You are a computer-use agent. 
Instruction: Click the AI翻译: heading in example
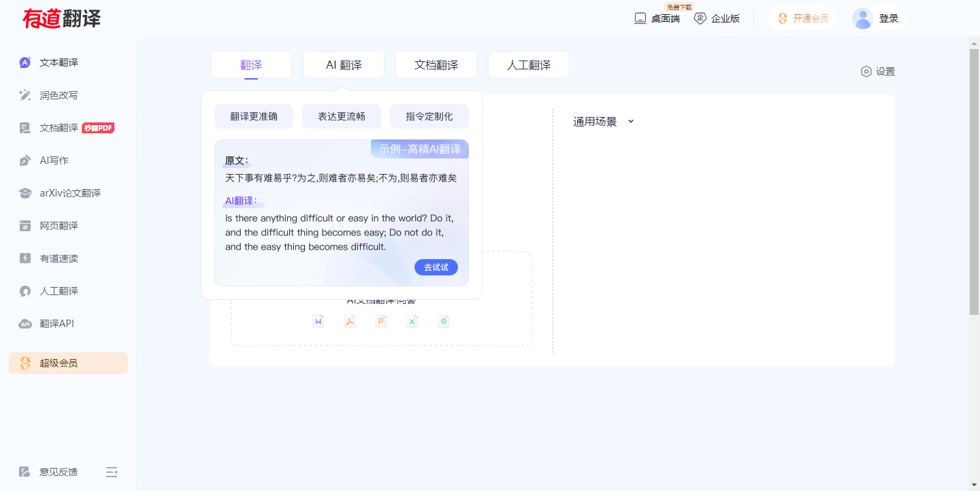[x=241, y=201]
